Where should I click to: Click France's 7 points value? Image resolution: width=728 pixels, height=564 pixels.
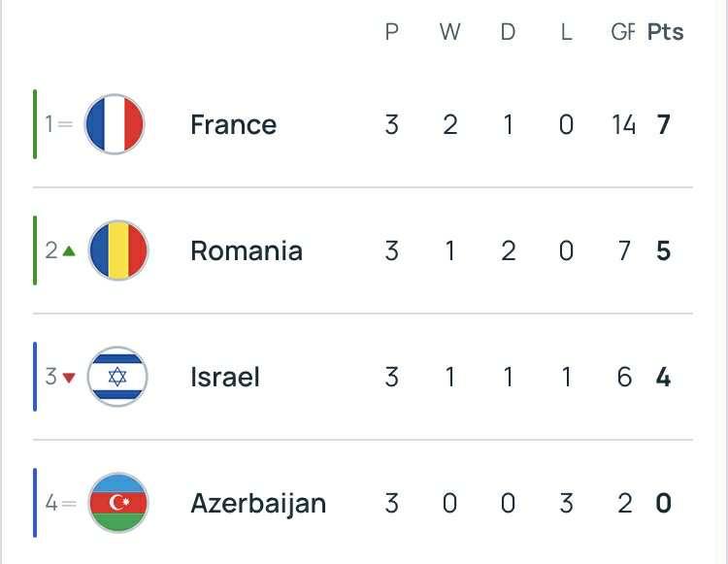pyautogui.click(x=664, y=124)
